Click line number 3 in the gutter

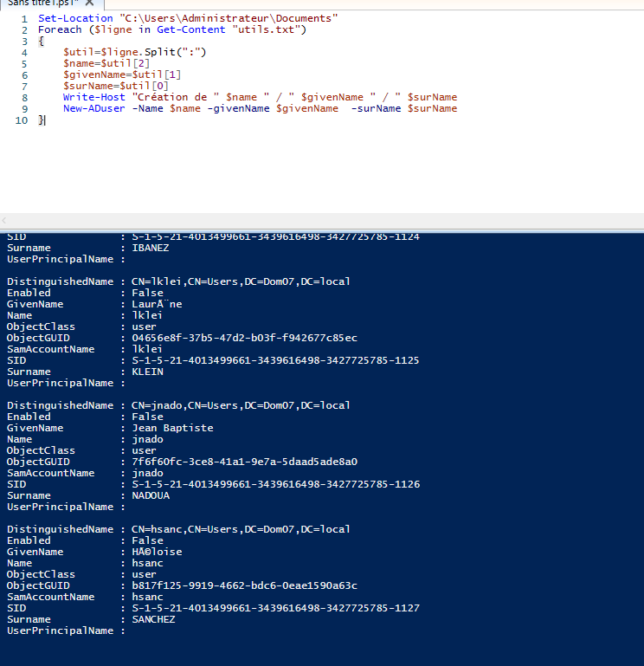[24, 42]
